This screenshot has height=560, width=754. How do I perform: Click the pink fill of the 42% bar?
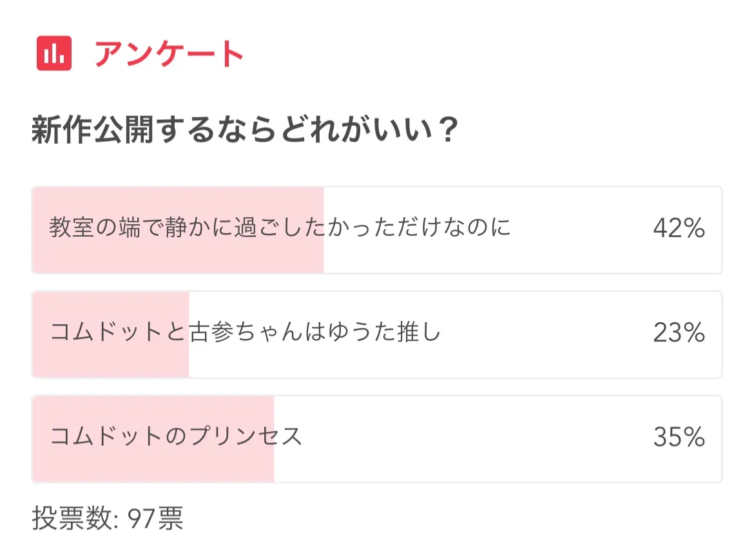[177, 258]
